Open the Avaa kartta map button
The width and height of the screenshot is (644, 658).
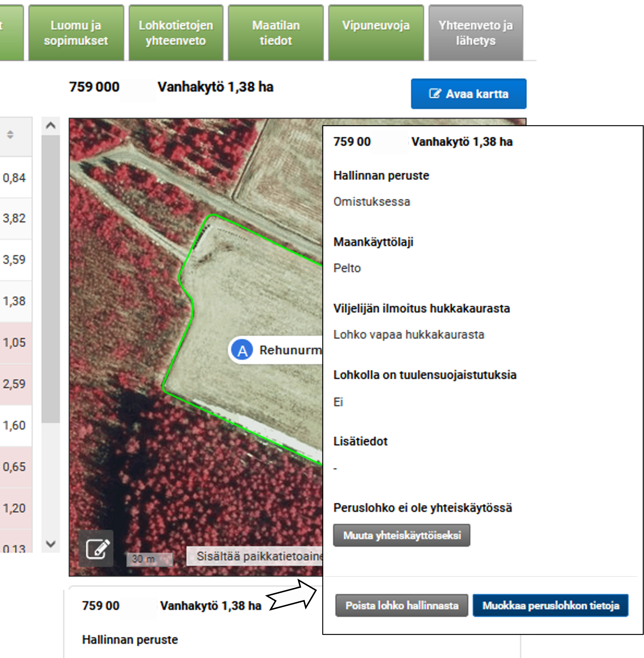coord(469,94)
